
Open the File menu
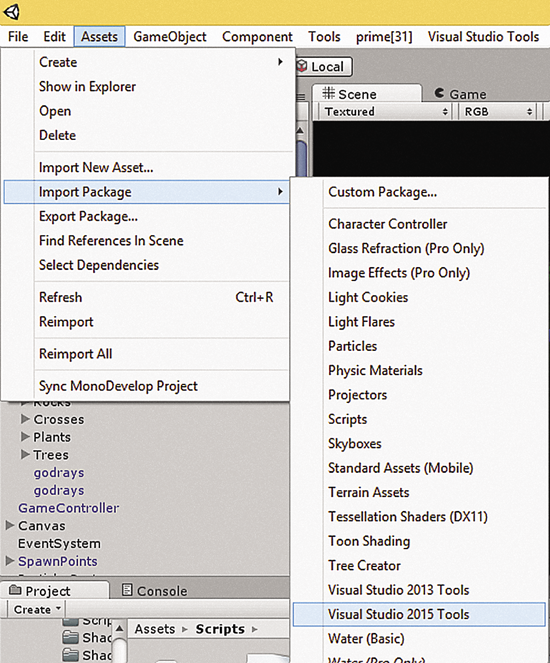[x=18, y=37]
